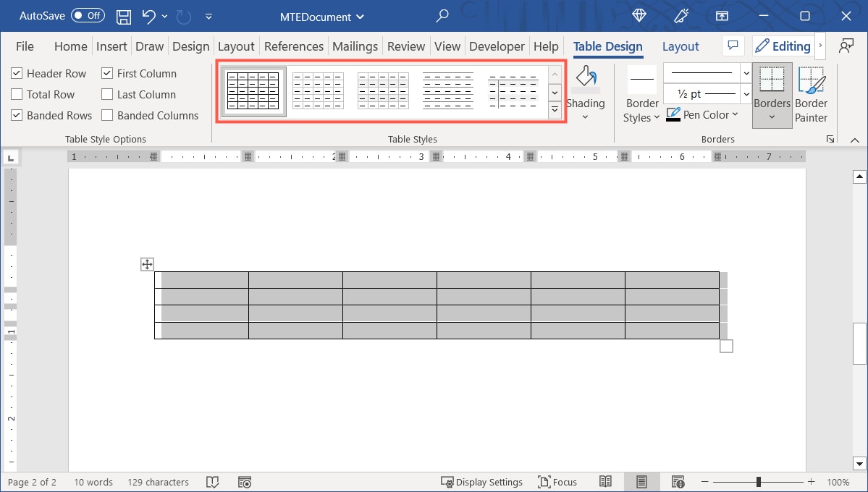Select Web Layout view
The width and height of the screenshot is (868, 492).
coord(678,481)
